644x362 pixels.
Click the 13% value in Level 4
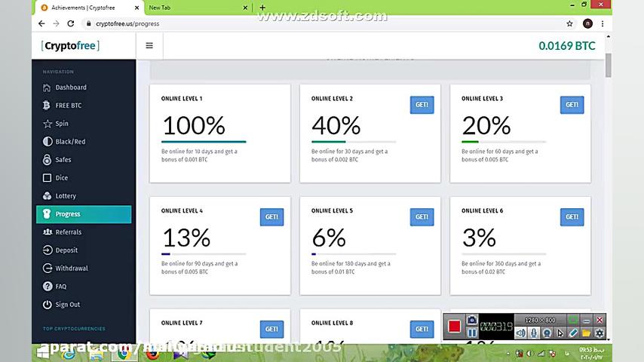(x=186, y=238)
